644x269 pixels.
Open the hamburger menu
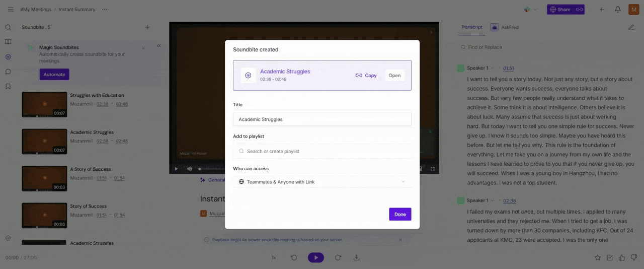[11, 10]
